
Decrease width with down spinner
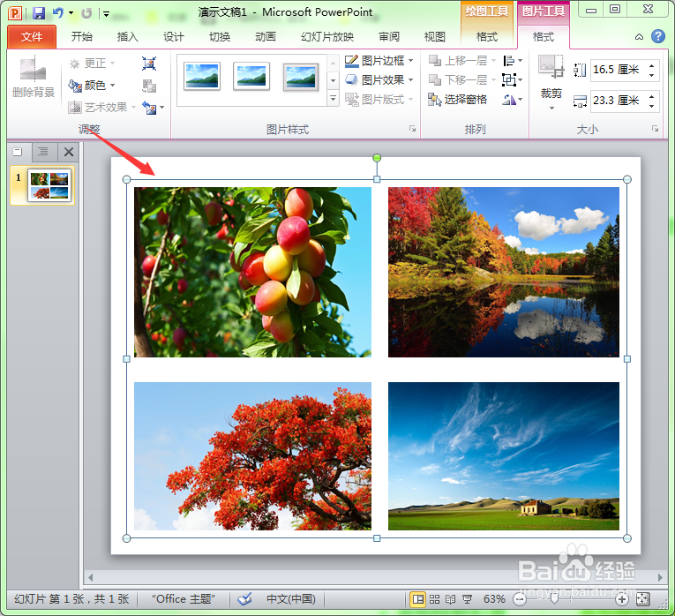click(x=652, y=106)
